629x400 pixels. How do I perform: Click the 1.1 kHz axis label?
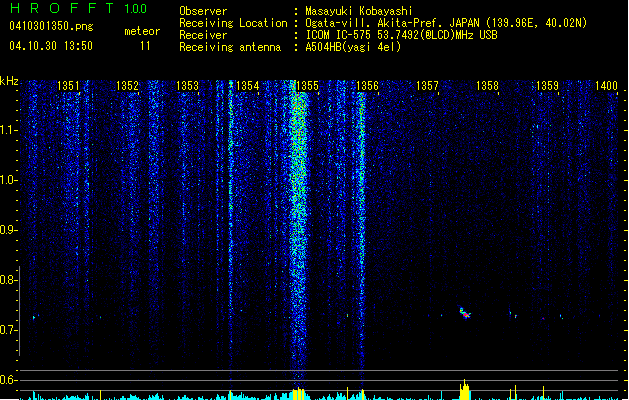click(8, 130)
